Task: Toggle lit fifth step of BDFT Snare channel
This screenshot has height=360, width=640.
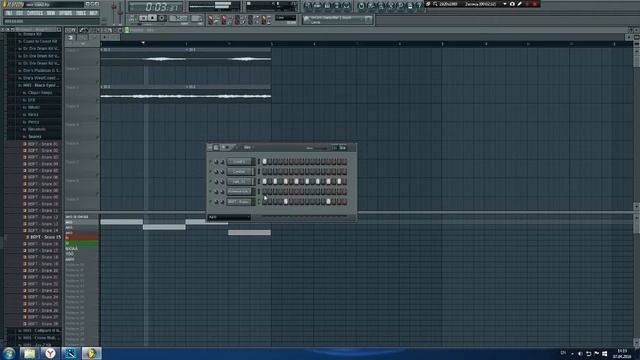Action: tap(286, 202)
